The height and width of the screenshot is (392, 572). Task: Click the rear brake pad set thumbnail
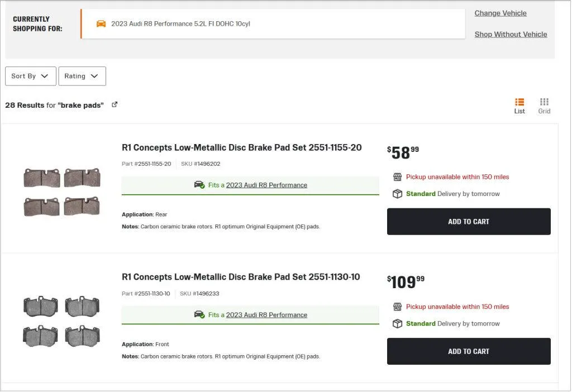tap(61, 192)
